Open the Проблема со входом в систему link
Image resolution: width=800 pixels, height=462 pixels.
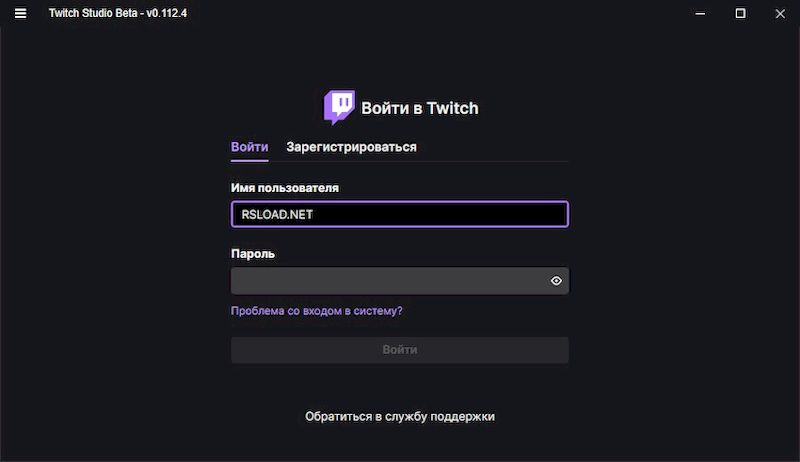coord(316,311)
